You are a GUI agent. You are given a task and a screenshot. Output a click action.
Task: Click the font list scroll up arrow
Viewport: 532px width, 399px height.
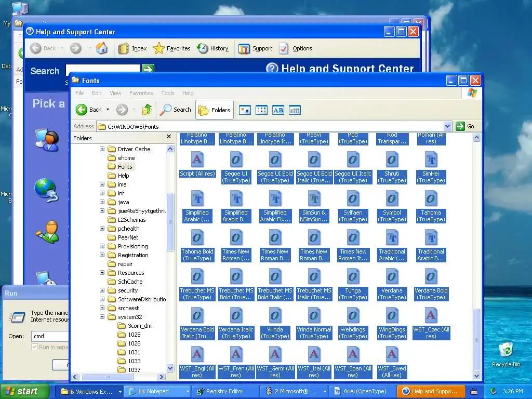pyautogui.click(x=477, y=137)
